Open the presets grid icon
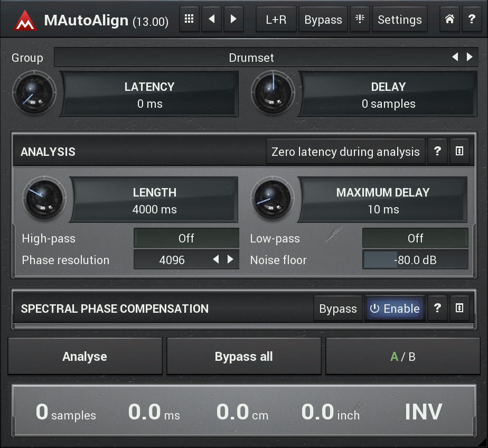This screenshot has height=448, width=488. (190, 20)
